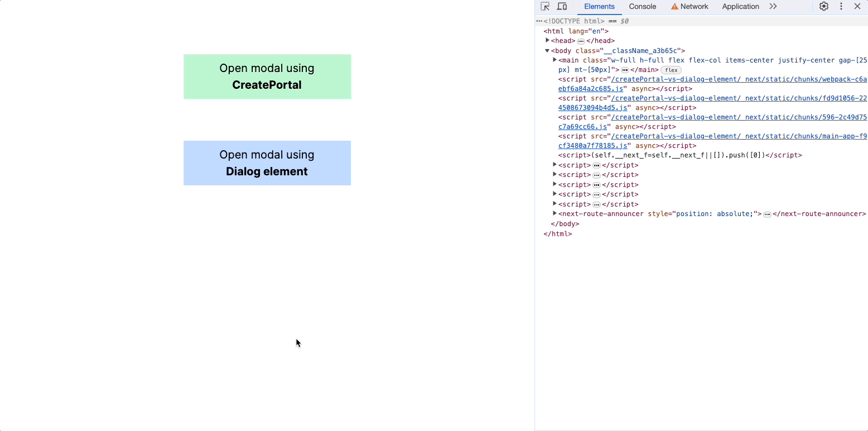
Task: Select the closing </html> tag
Action: (x=558, y=234)
